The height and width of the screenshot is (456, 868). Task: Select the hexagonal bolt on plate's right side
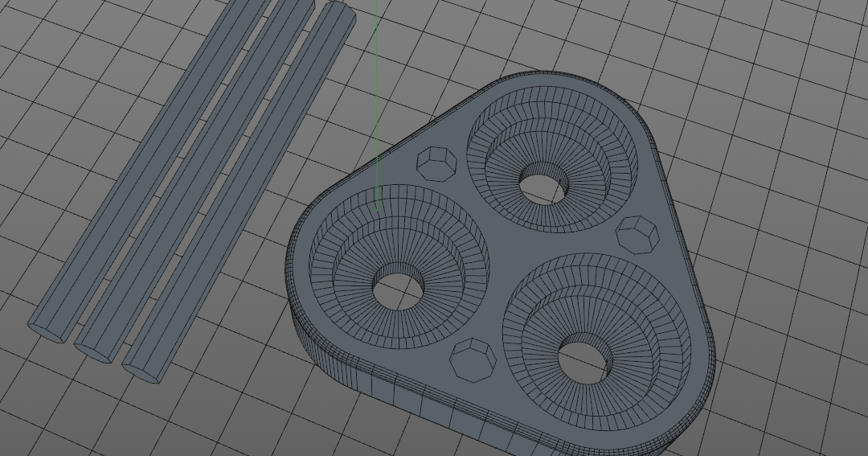pos(637,232)
